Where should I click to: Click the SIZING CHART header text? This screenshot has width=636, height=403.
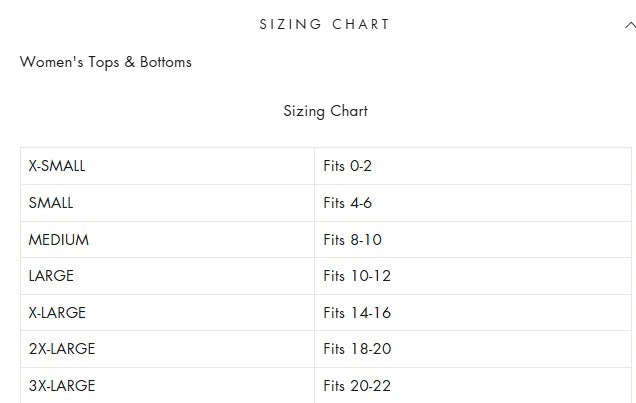[324, 24]
